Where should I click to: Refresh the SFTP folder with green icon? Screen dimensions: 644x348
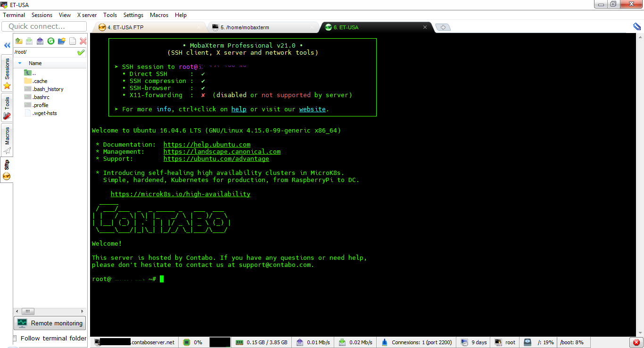[x=51, y=41]
